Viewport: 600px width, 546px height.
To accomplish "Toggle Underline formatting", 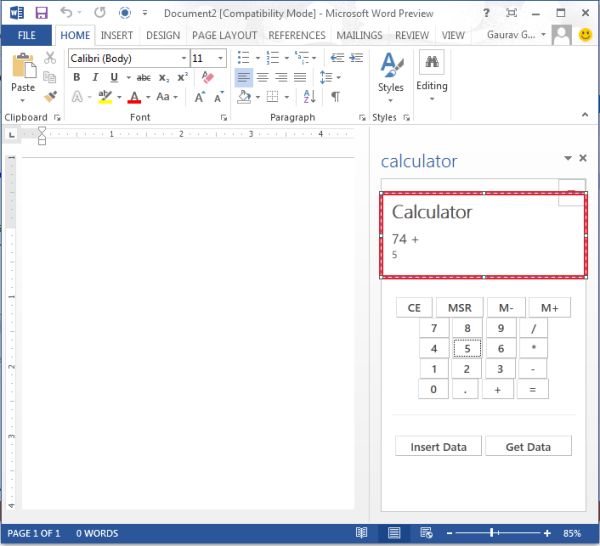I will [x=114, y=77].
